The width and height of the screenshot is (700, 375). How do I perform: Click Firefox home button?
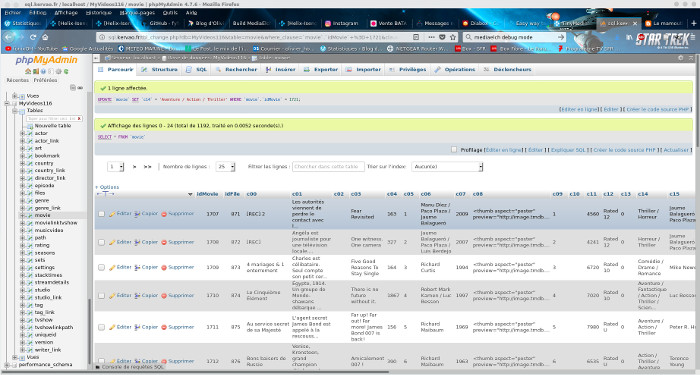point(45,37)
